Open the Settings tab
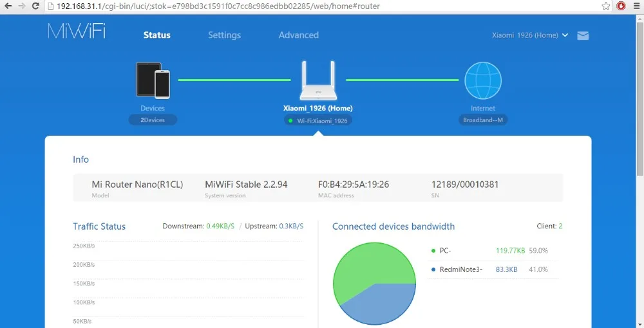This screenshot has height=328, width=644. (x=224, y=35)
